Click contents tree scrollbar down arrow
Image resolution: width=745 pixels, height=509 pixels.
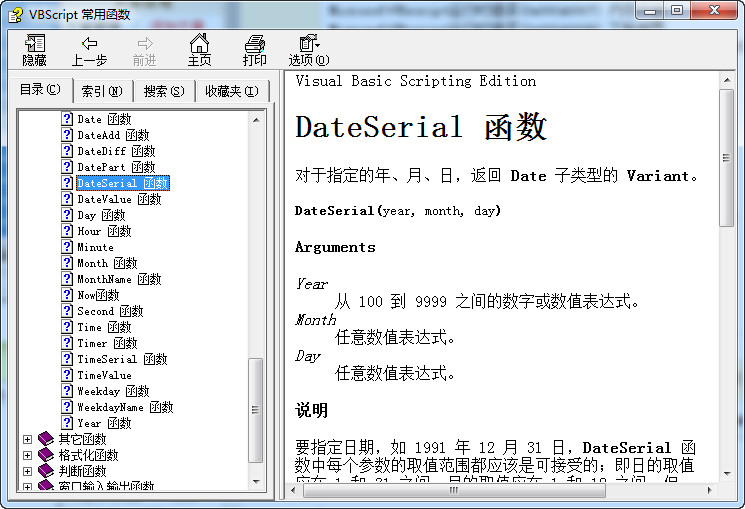(x=256, y=482)
